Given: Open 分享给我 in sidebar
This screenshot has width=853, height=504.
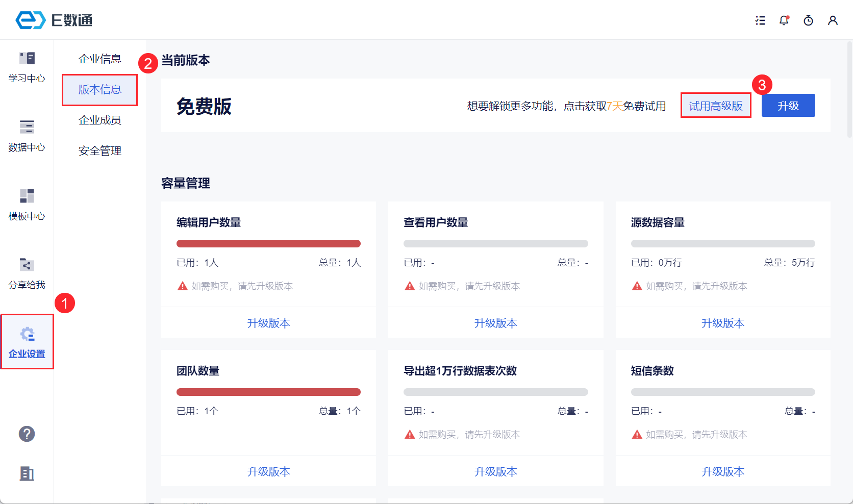Looking at the screenshot, I should 27,273.
